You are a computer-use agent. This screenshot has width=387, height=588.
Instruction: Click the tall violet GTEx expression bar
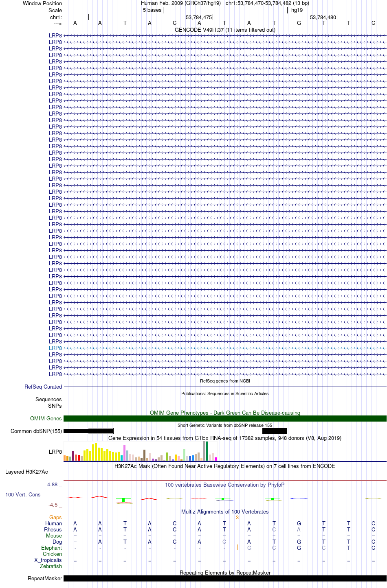[x=125, y=452]
